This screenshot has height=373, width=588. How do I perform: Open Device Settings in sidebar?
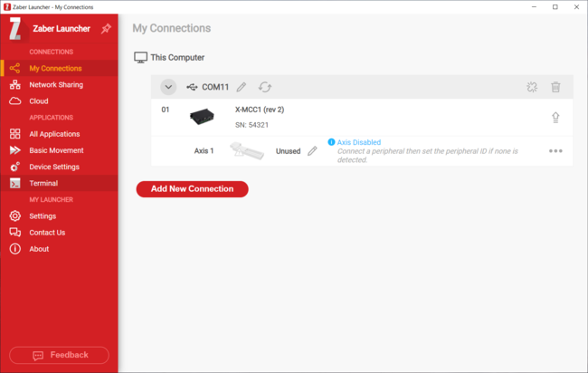(52, 167)
